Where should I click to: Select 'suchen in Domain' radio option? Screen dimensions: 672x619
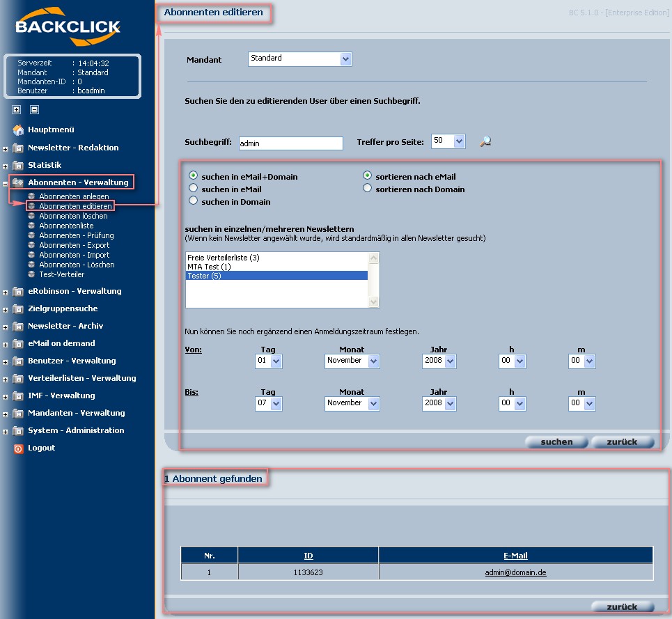194,201
